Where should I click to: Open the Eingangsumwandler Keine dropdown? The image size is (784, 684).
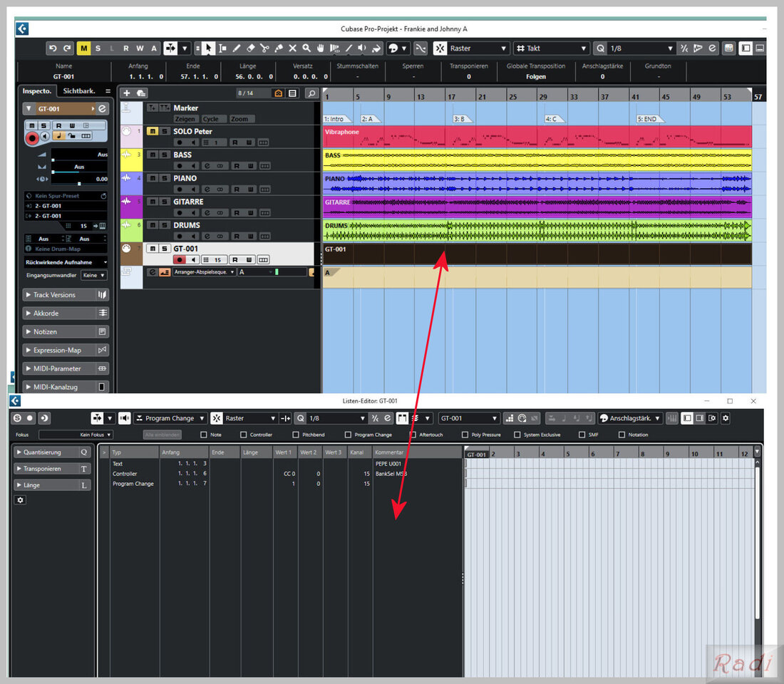tap(94, 275)
